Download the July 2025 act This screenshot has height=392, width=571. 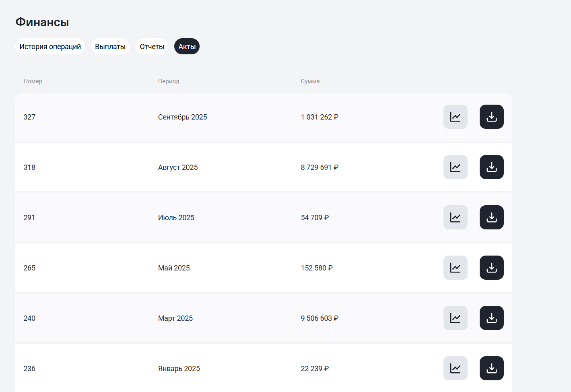tap(491, 217)
